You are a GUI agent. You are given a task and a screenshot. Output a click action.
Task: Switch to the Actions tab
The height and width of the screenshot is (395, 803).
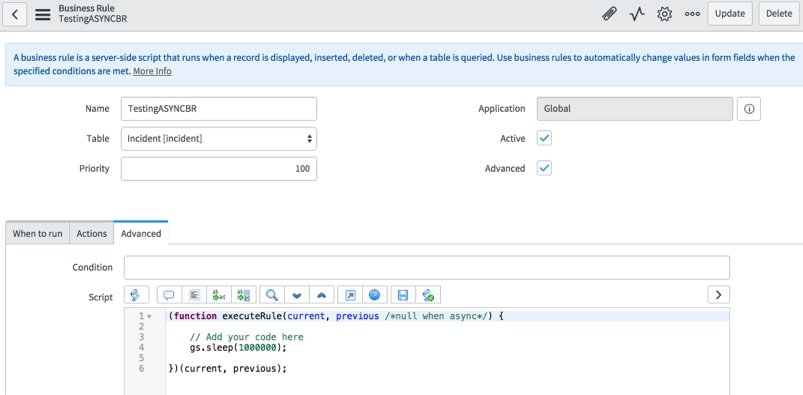(92, 234)
